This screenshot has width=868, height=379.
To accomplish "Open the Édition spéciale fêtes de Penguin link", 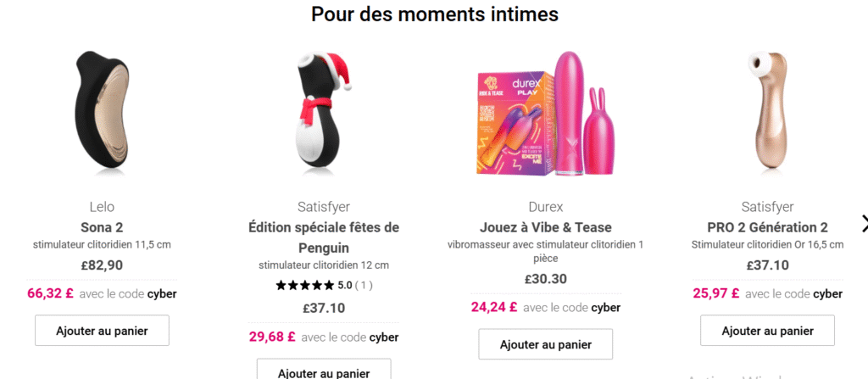I will (324, 237).
